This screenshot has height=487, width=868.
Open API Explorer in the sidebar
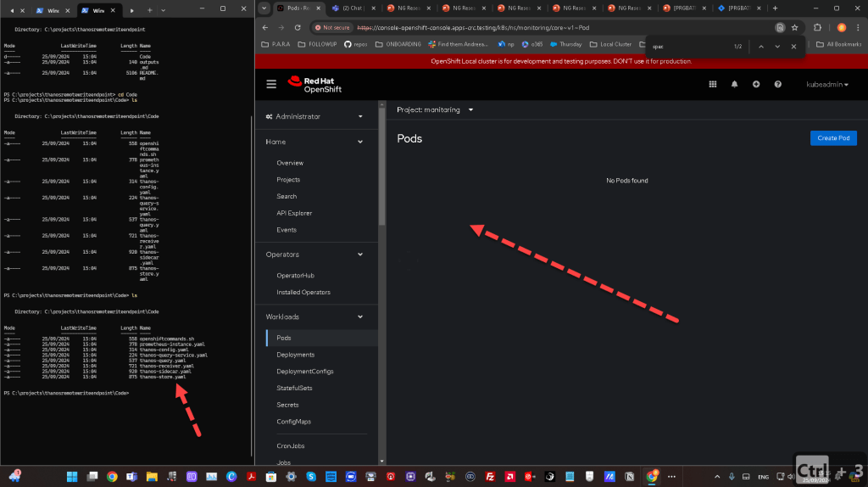294,213
